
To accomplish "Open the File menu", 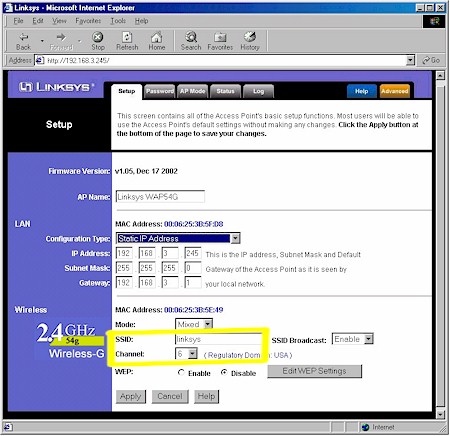I will pyautogui.click(x=18, y=21).
